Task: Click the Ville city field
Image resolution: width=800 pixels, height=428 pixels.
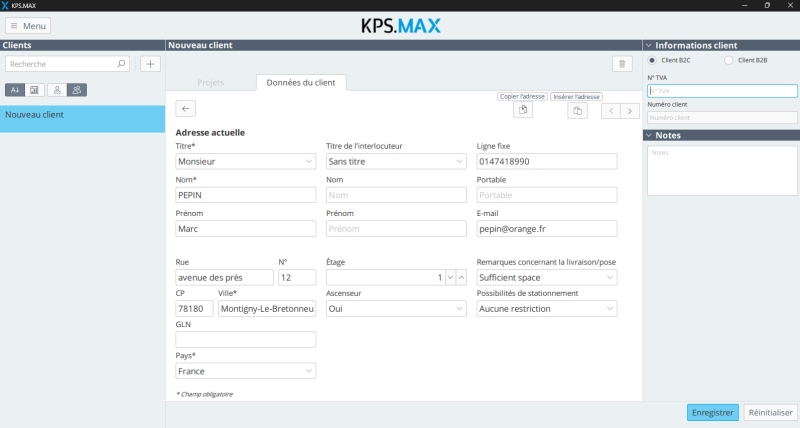Action: point(267,309)
